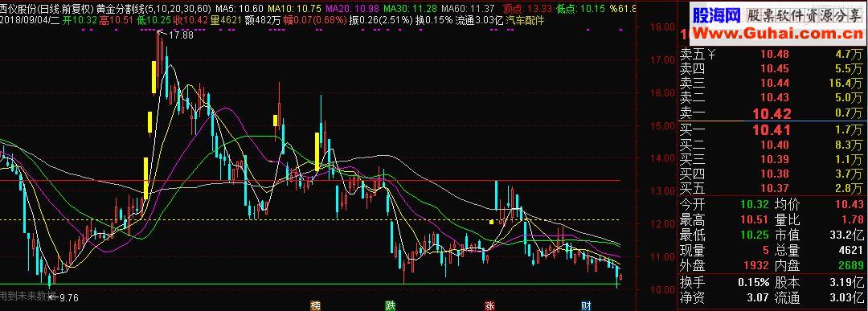868x311 pixels.
Task: Click the green 跌 event marker
Action: click(391, 306)
